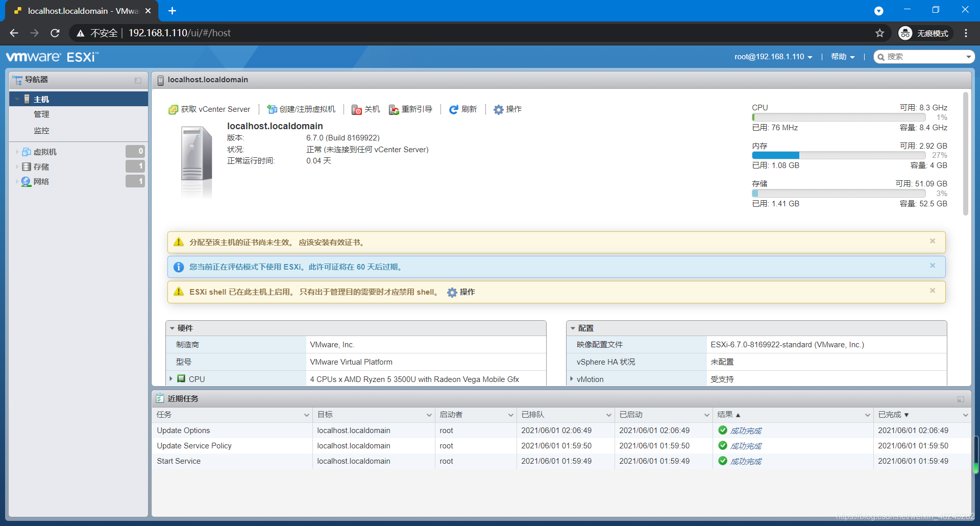Click the Update Options task row
Screen dimensions: 980x526
pyautogui.click(x=561, y=431)
